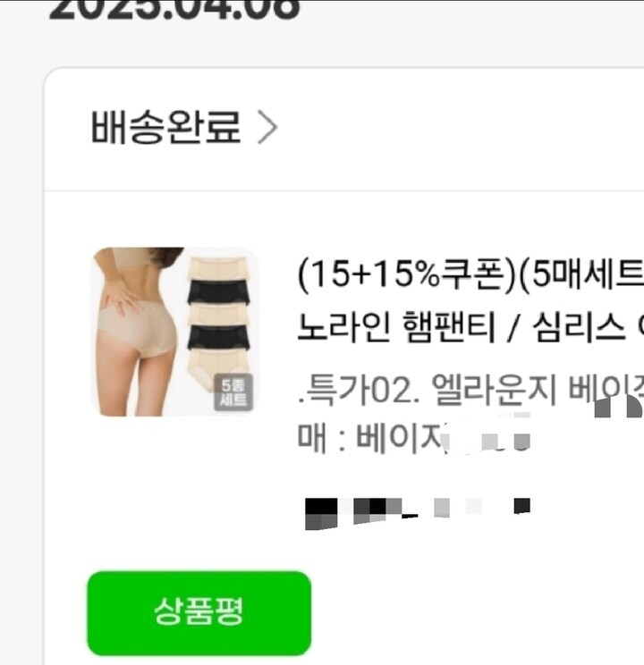Click the blurred price under the options
This screenshot has width=644, height=665.
[418, 514]
